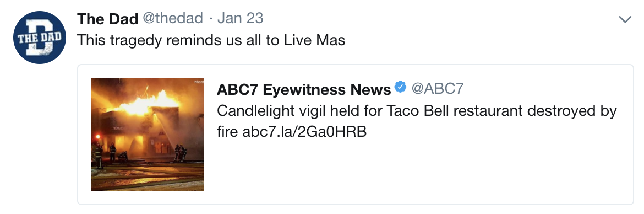Click ABC7 Eyewitness News account name
Viewport: 644px width, 214px height.
pyautogui.click(x=304, y=89)
